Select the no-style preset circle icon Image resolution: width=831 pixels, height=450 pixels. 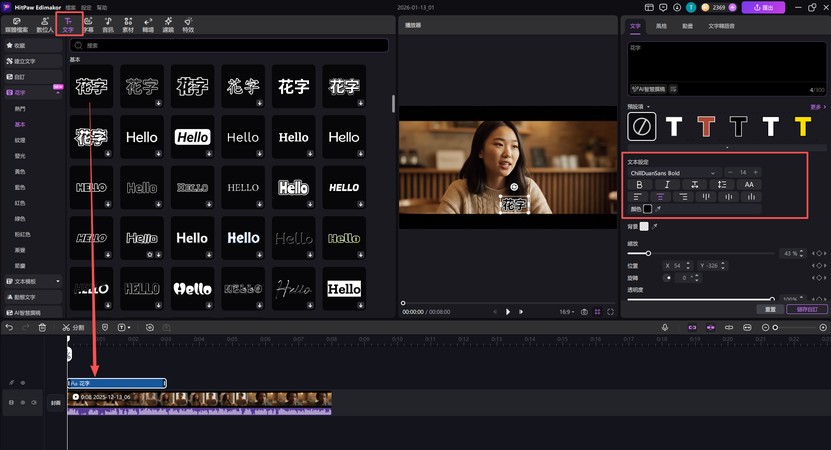641,125
